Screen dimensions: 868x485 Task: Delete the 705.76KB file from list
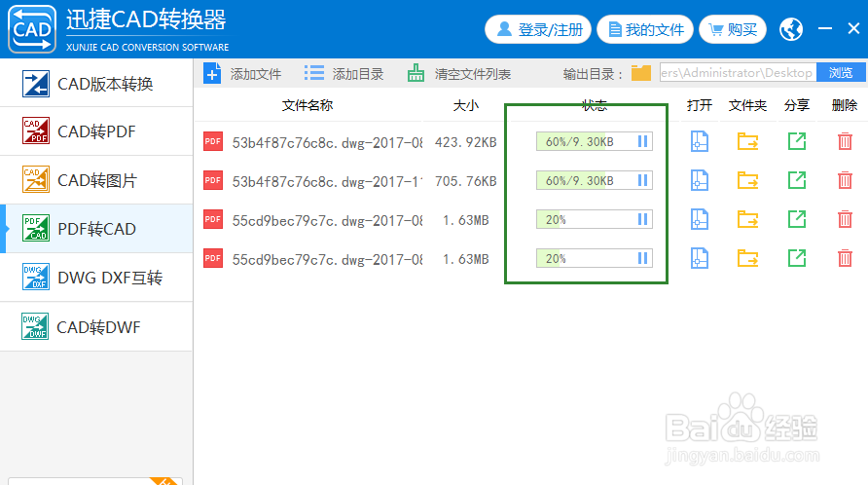point(845,180)
